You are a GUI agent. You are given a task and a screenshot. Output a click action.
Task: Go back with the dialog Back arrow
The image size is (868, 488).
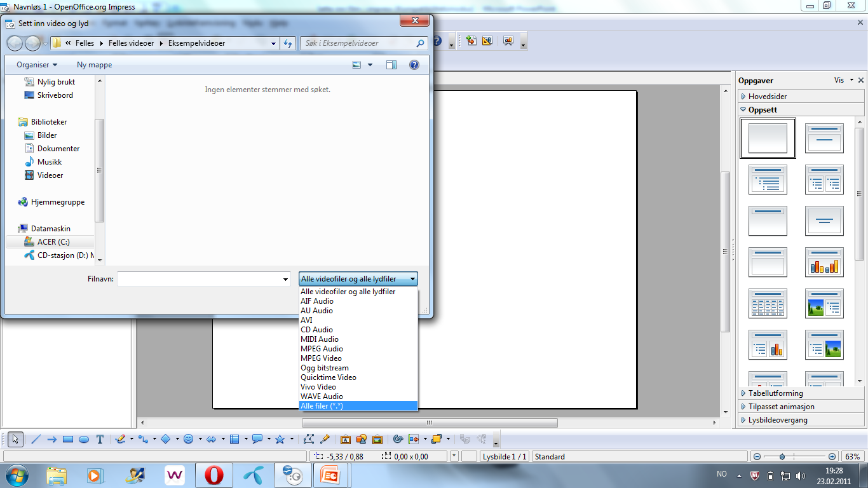15,43
